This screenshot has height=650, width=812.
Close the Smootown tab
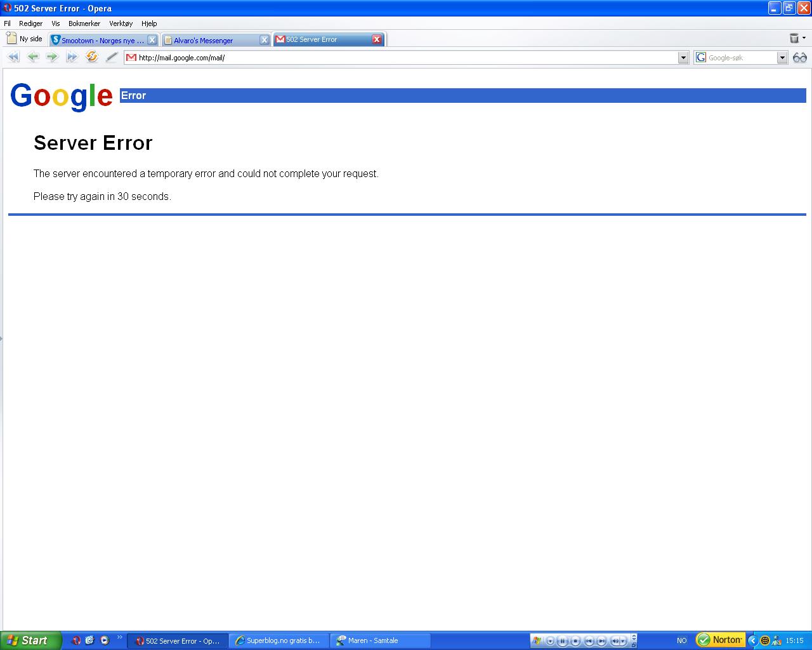(x=152, y=40)
